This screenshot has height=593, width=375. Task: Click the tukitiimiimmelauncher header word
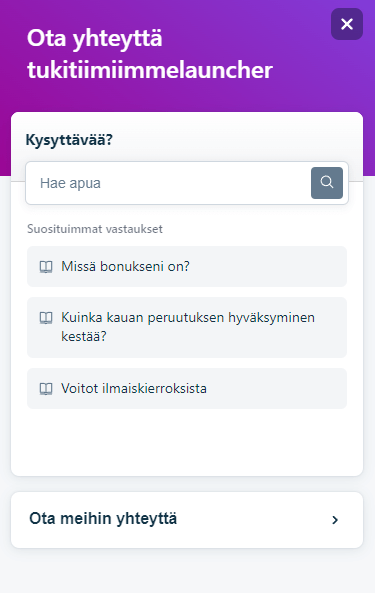pyautogui.click(x=150, y=70)
